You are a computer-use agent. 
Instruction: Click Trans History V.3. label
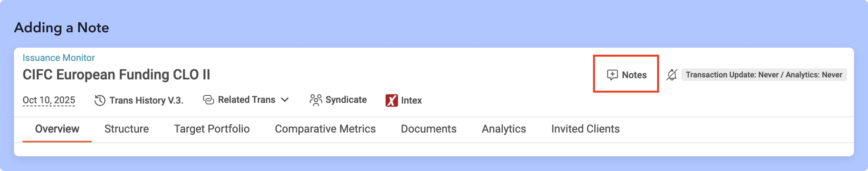(x=146, y=101)
